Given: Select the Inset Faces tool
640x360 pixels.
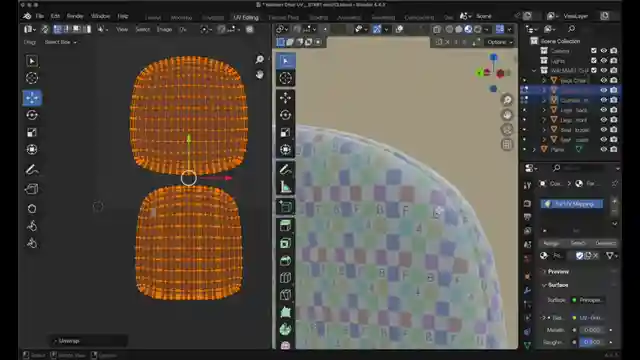Looking at the screenshot, I should click(x=285, y=244).
